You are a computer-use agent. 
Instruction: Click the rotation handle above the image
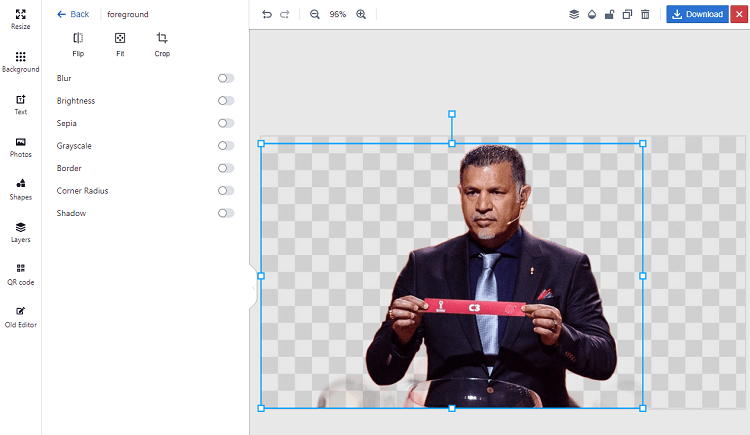click(452, 114)
